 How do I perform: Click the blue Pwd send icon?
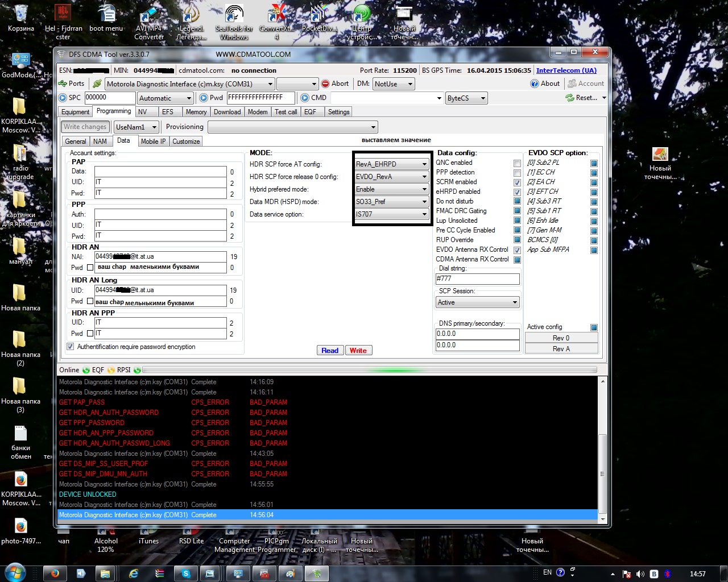pyautogui.click(x=204, y=98)
